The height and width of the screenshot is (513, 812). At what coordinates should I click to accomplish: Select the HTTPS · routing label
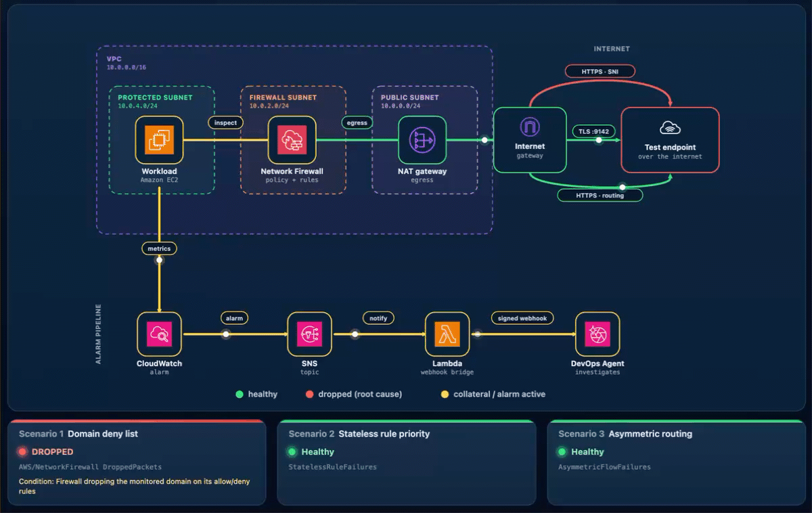(x=600, y=195)
